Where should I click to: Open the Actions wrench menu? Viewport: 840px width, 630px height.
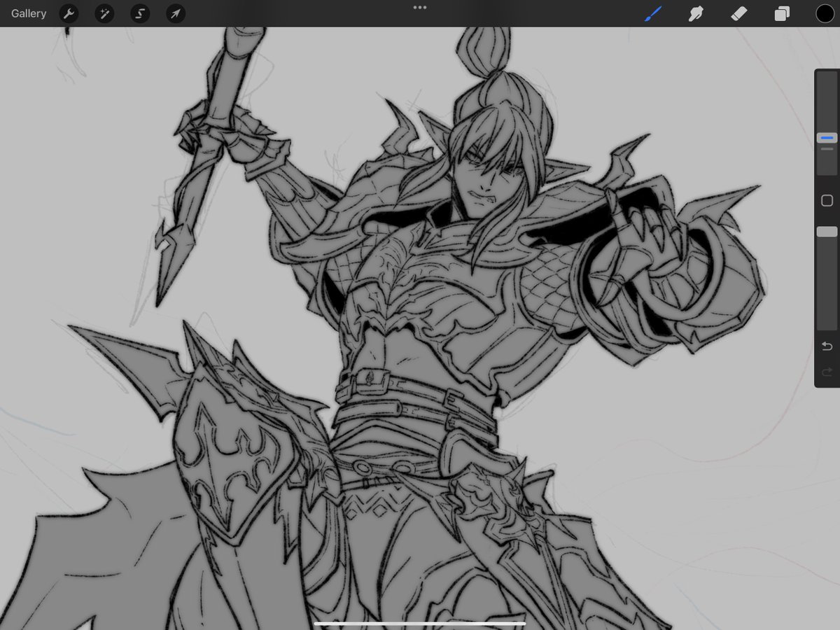pyautogui.click(x=68, y=13)
